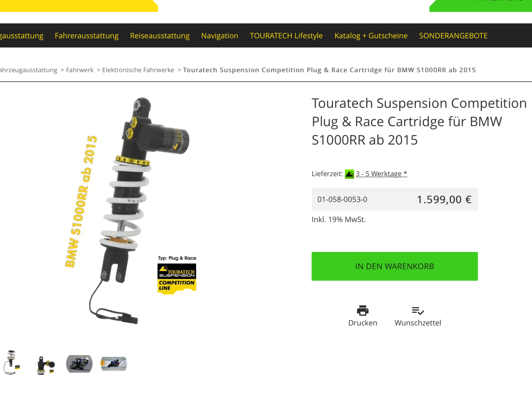Open the TOURATECH Lifestyle menu
Screen dimensions: 532x399
coord(286,36)
